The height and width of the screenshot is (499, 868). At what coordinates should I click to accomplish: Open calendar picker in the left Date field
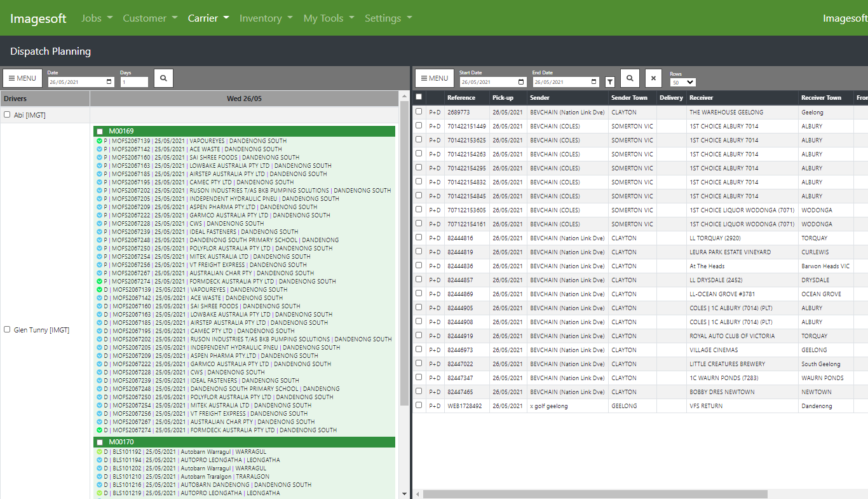(109, 82)
